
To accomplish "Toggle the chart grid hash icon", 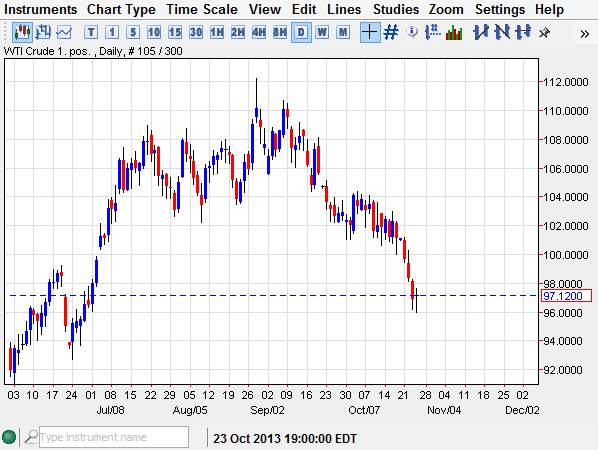I will (391, 32).
